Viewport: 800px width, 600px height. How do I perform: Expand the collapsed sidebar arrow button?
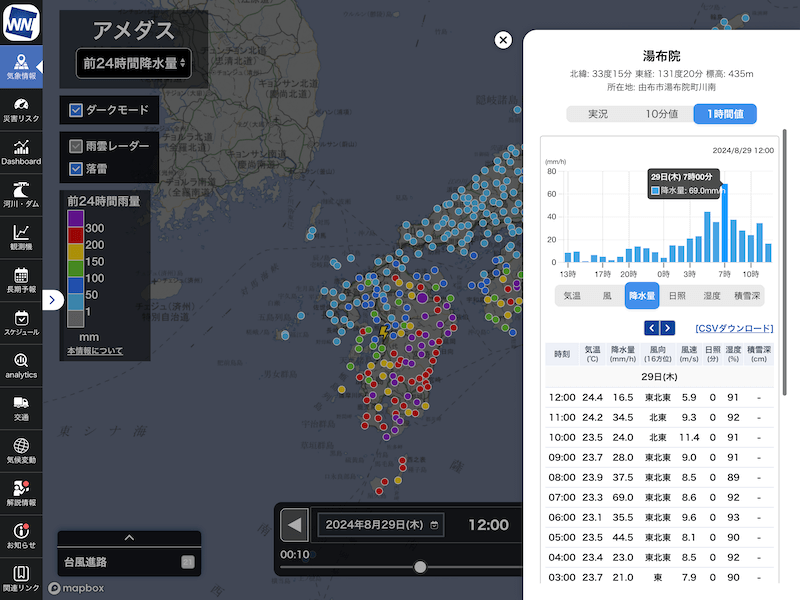(x=53, y=299)
